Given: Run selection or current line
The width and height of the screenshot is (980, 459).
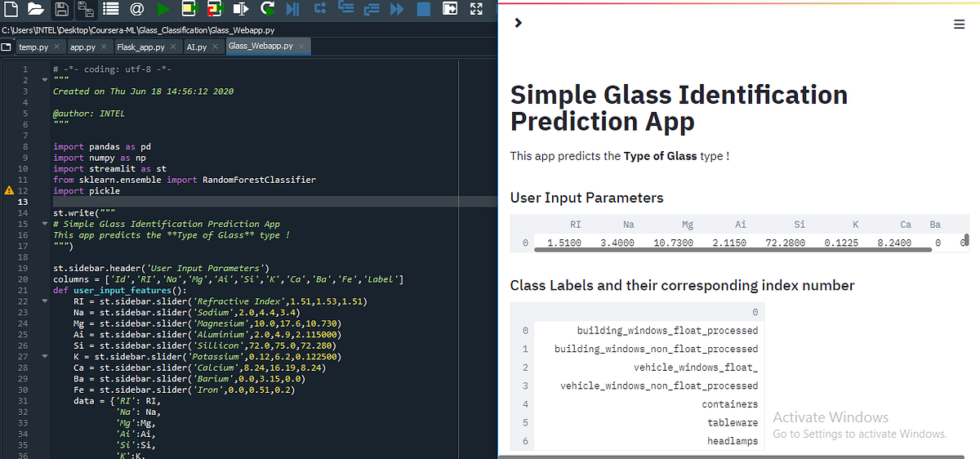Looking at the screenshot, I should pos(240,9).
